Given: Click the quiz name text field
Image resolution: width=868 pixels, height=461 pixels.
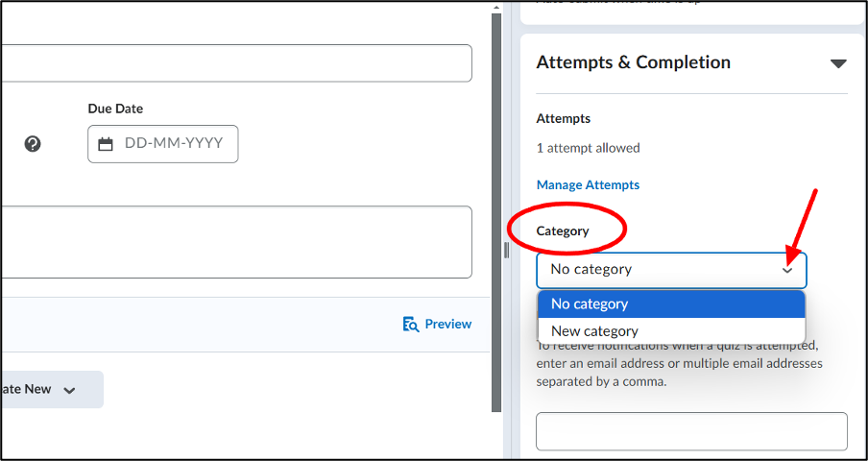Looking at the screenshot, I should coord(236,63).
